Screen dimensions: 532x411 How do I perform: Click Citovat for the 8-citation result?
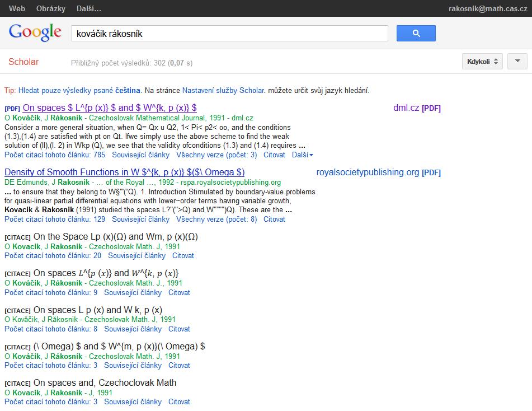tap(179, 329)
